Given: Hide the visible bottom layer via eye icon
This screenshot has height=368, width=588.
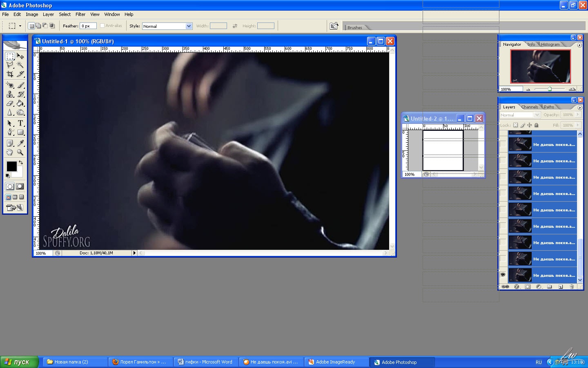Looking at the screenshot, I should [503, 275].
